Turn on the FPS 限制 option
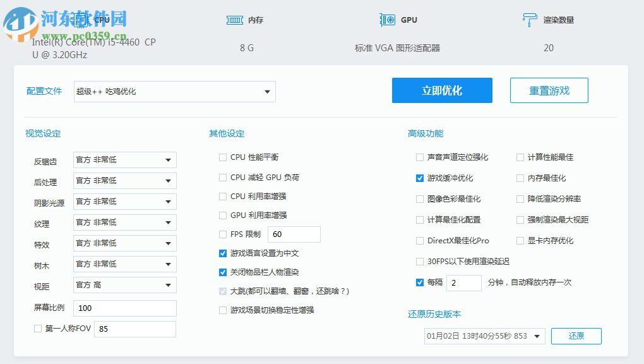This screenshot has height=364, width=644. (x=222, y=234)
